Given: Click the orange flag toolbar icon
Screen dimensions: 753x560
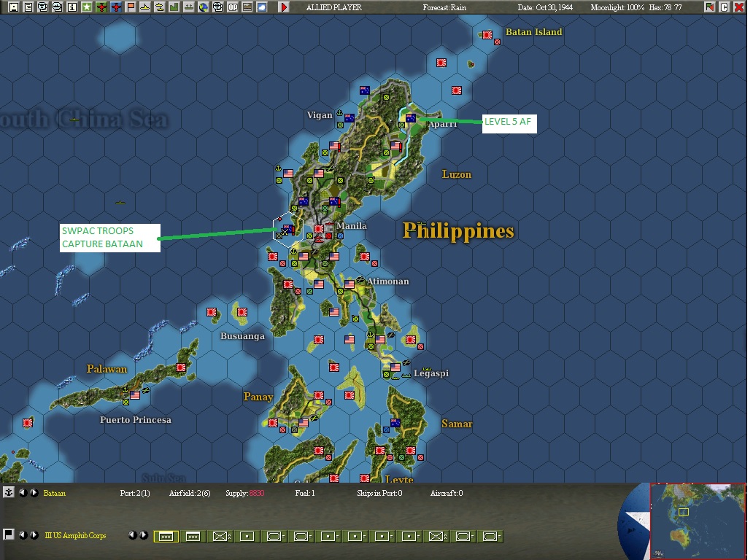Looking at the screenshot, I should tap(131, 7).
